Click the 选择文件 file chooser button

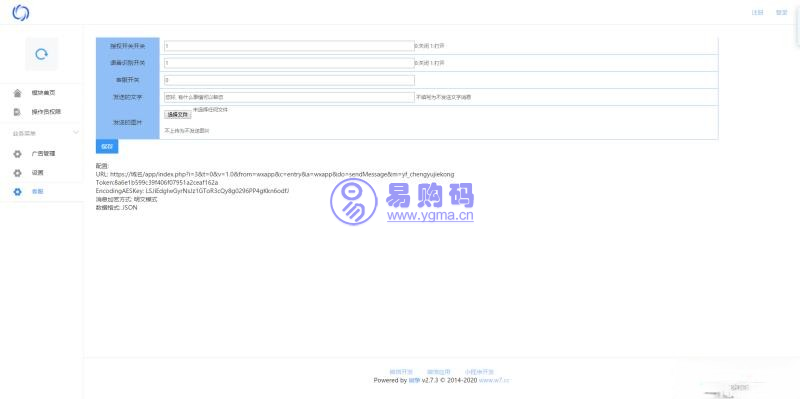178,115
